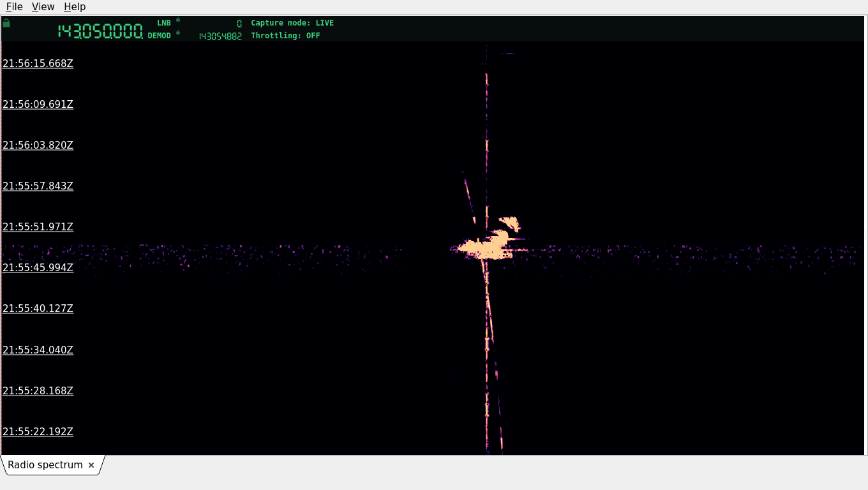This screenshot has height=490, width=868.
Task: Select timestamp 21:55:51.971Z
Action: click(38, 226)
